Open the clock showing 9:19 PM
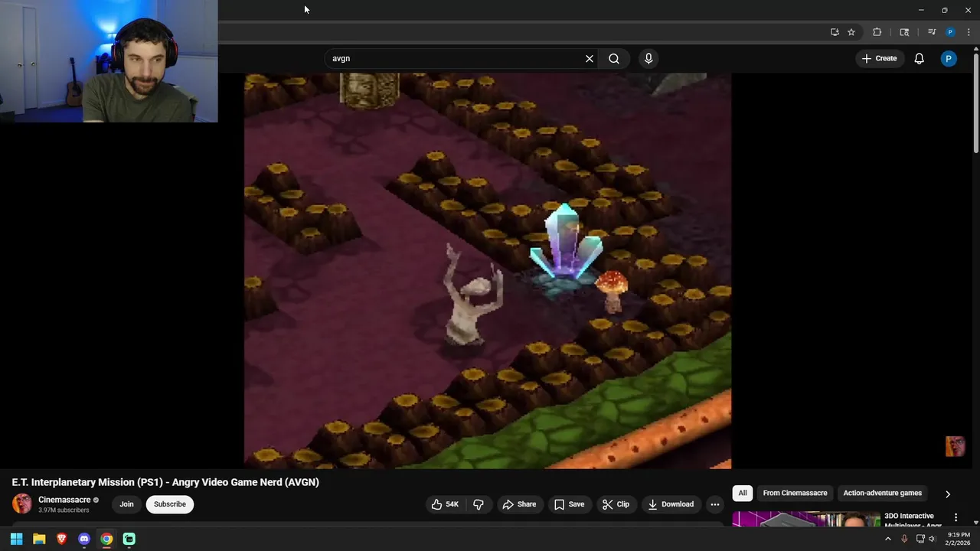Screen dimensions: 980x551 (958, 539)
